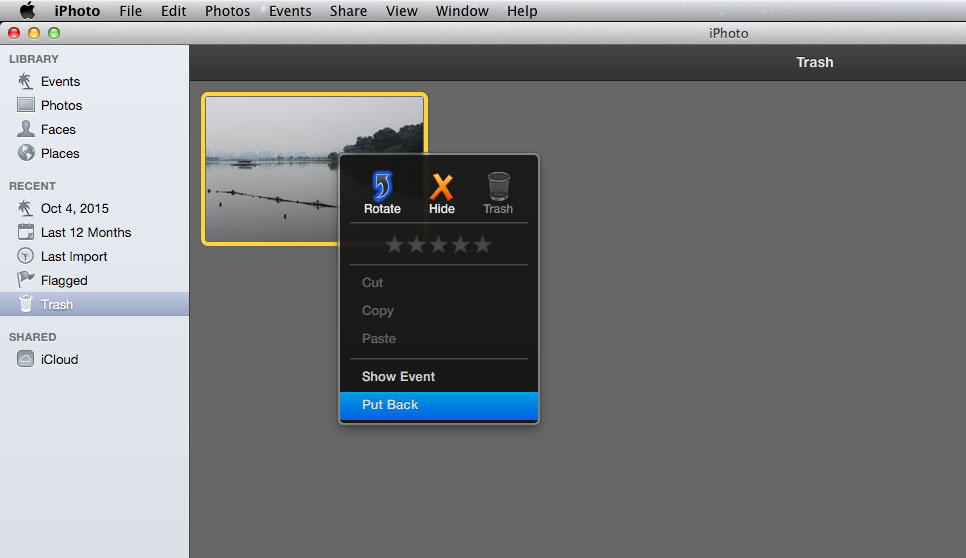Screen dimensions: 966x558
Task: Click the Faces silhouette icon in sidebar
Action: pyautogui.click(x=26, y=129)
